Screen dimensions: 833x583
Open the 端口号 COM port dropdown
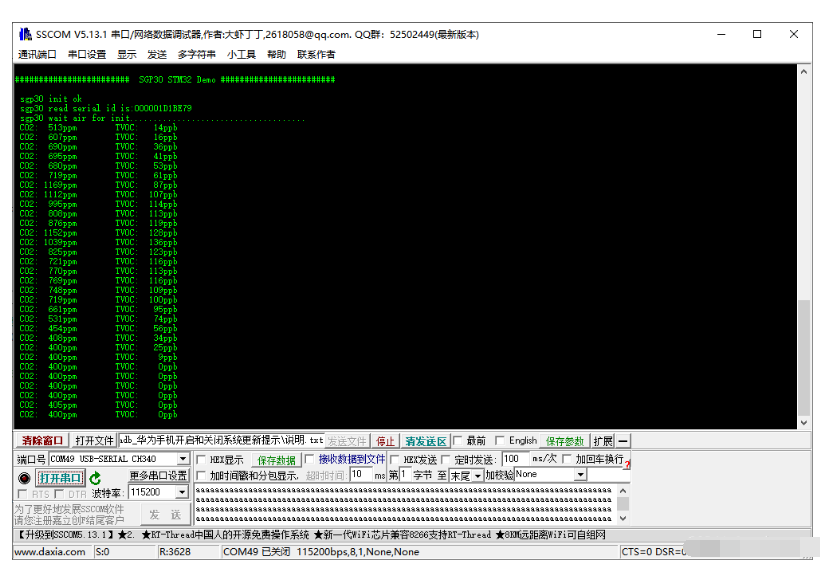click(183, 458)
